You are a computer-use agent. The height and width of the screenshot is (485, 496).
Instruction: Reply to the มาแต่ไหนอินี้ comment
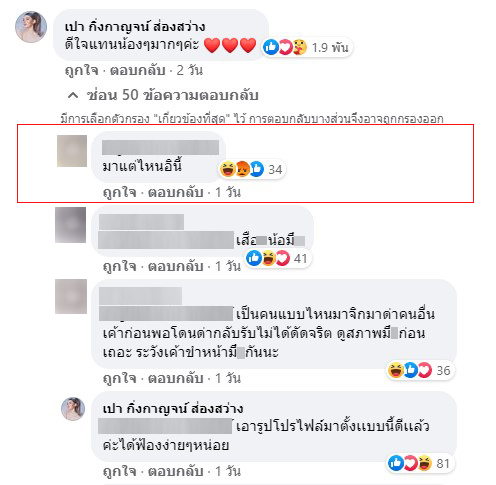pos(176,192)
